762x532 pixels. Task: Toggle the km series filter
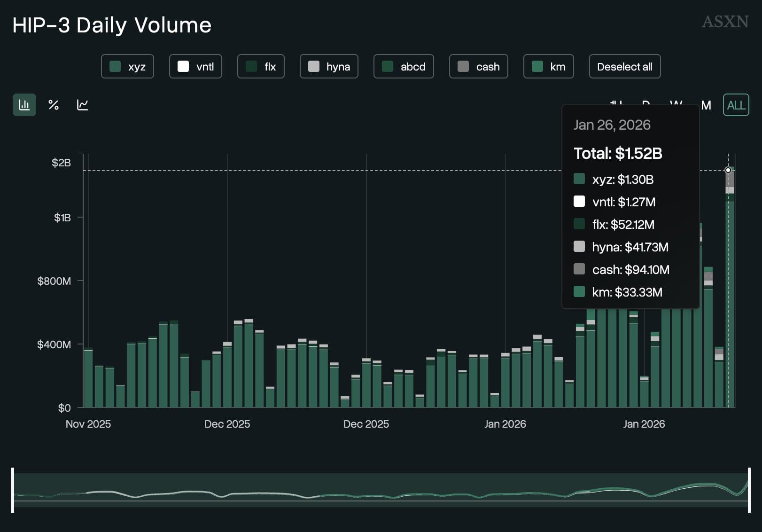(548, 67)
